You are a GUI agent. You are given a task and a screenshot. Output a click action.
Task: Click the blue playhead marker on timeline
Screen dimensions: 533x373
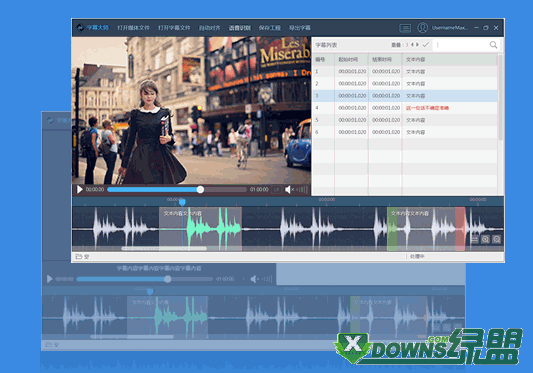click(x=182, y=202)
